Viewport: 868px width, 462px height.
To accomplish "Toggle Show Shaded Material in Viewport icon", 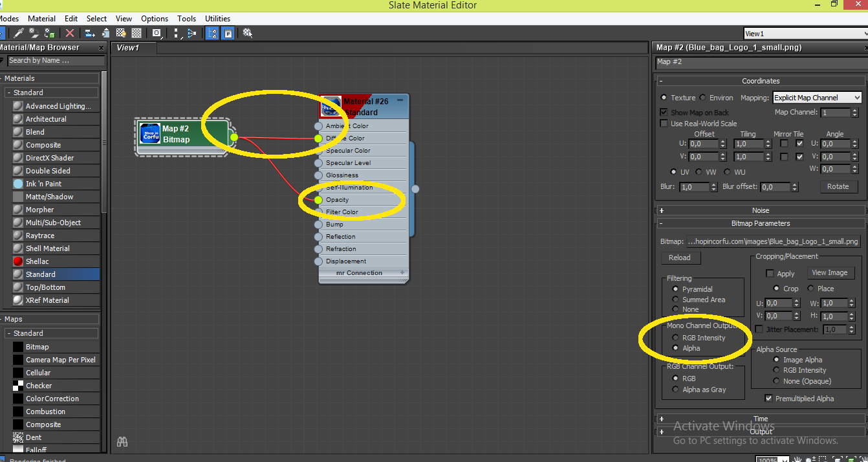I will [x=121, y=33].
